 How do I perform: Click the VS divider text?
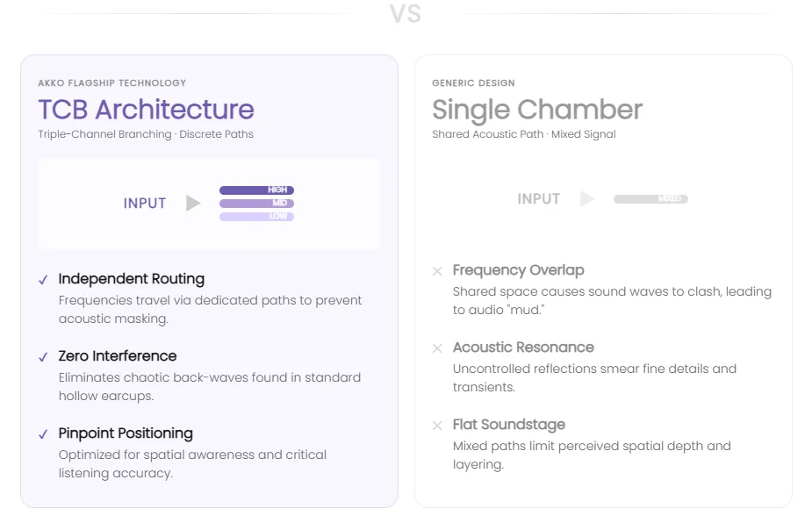406,14
